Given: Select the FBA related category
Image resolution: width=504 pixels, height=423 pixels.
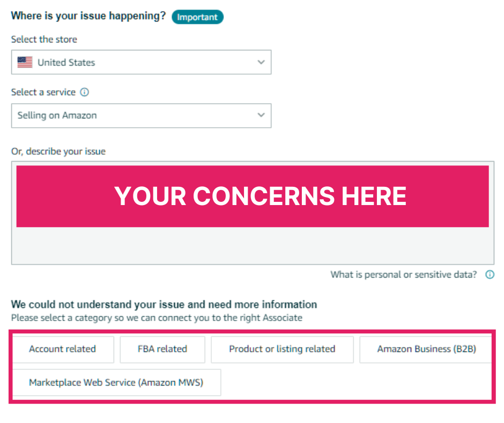Looking at the screenshot, I should pyautogui.click(x=162, y=349).
